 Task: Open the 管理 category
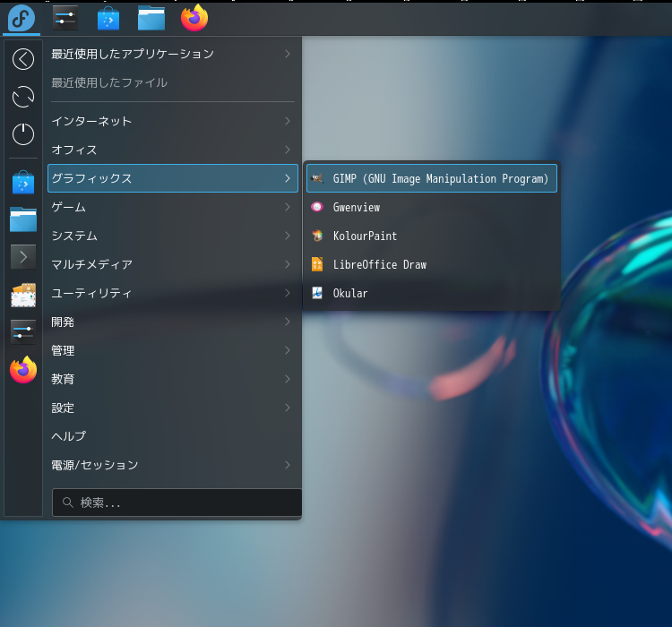pyautogui.click(x=173, y=350)
